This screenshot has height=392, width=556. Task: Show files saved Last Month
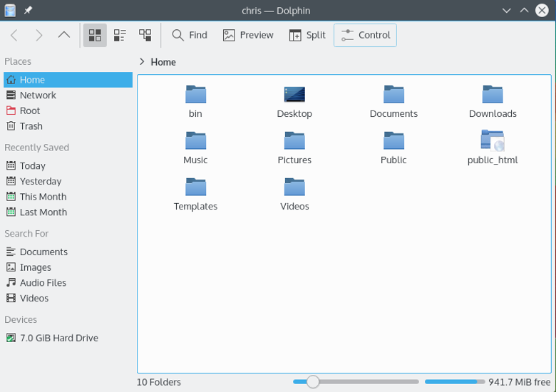tap(68, 212)
